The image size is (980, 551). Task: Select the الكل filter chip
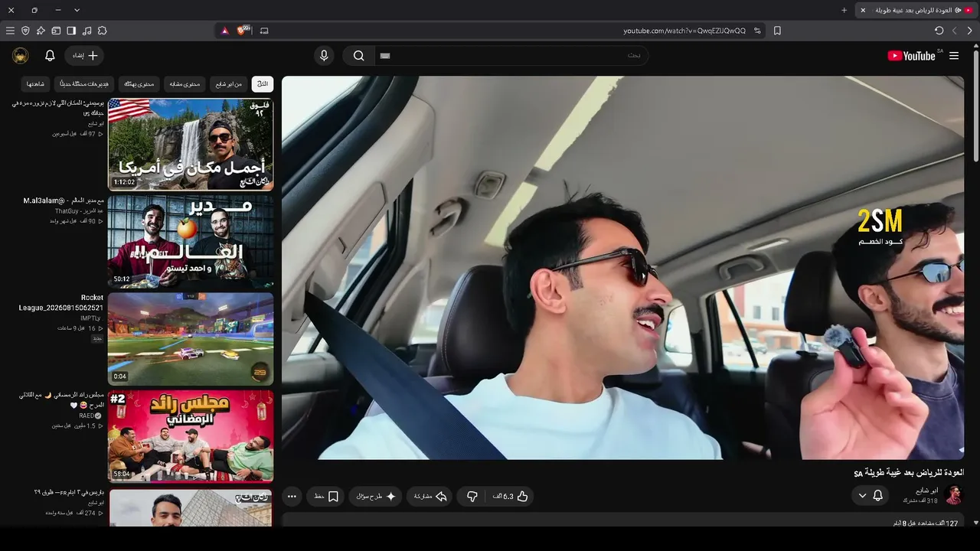[x=263, y=83]
